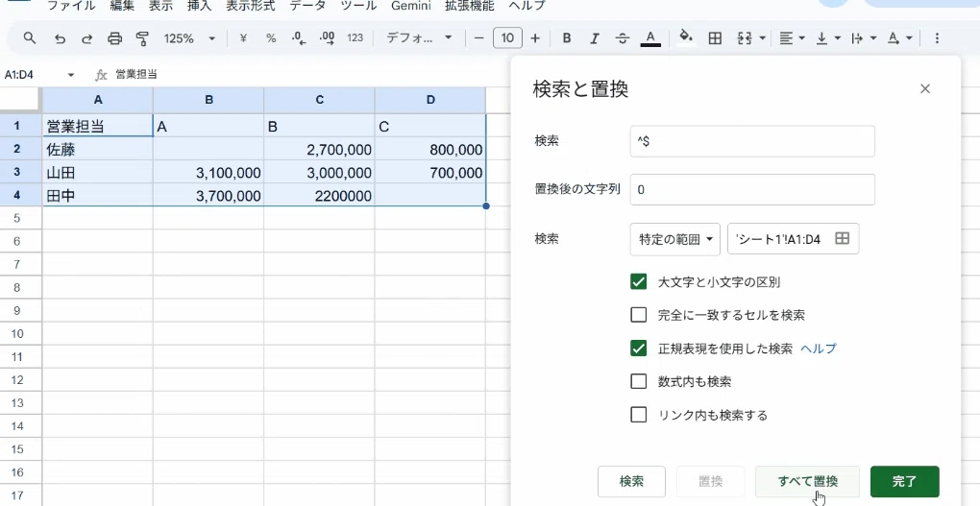
Task: Open the font family dropdown
Action: 419,38
